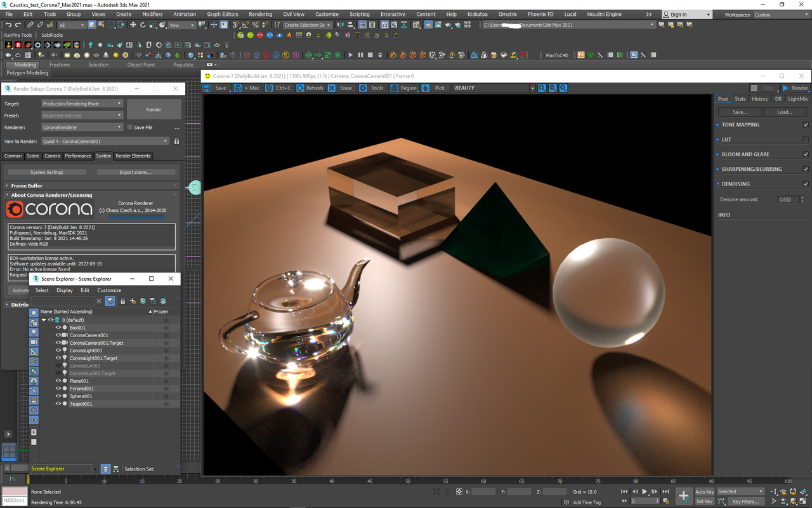Click the lock icon beside View to Render

[177, 141]
